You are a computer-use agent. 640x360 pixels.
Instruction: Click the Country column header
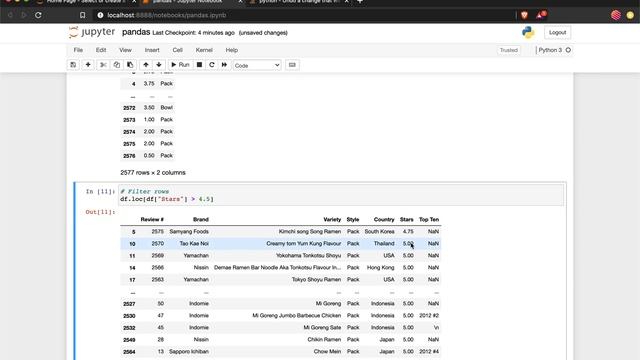click(x=384, y=219)
